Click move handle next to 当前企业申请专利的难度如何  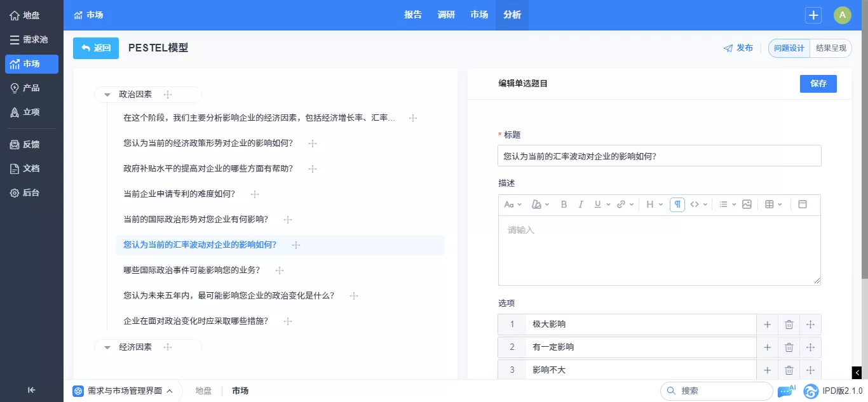click(255, 194)
